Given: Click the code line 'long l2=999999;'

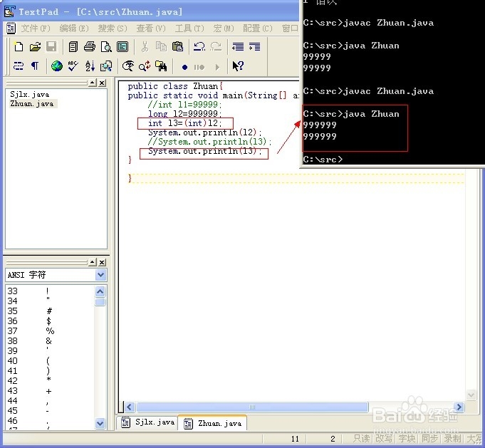Looking at the screenshot, I should 185,113.
